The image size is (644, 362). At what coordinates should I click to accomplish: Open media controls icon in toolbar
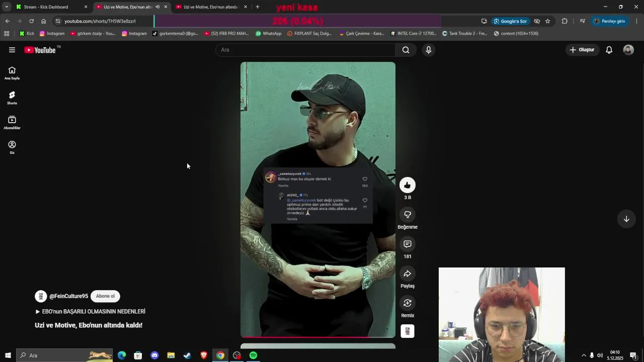point(582,21)
